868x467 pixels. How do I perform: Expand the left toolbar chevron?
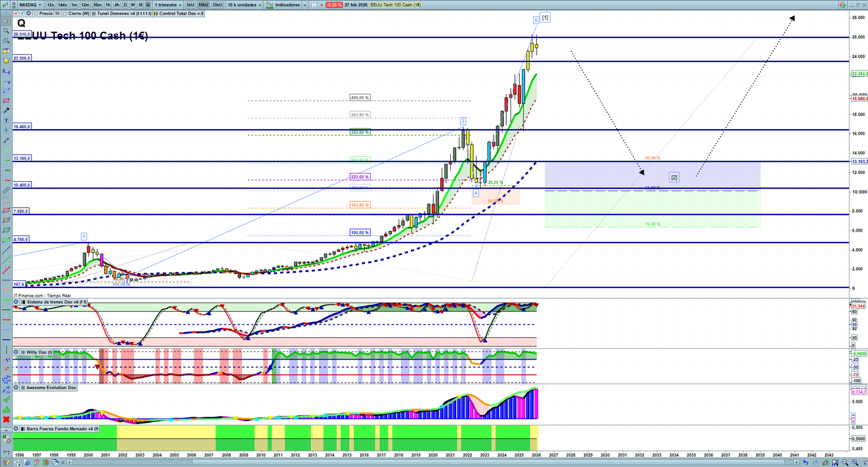click(7, 429)
